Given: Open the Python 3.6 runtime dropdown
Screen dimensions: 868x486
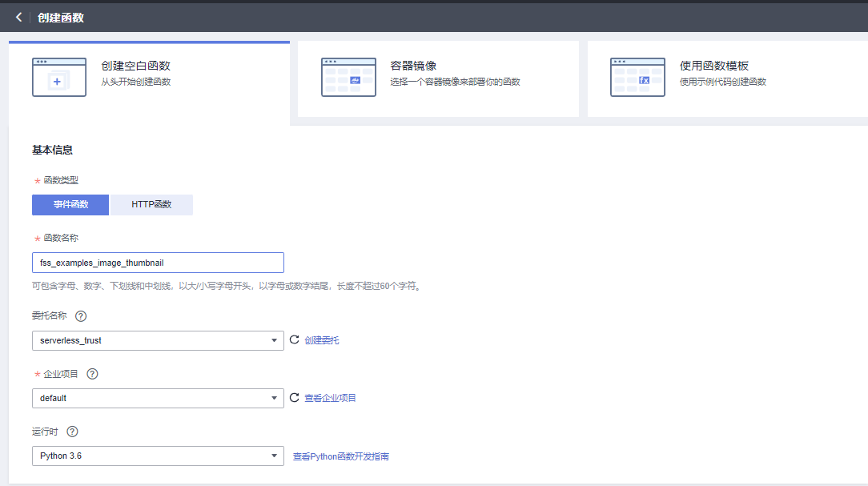Looking at the screenshot, I should [x=158, y=456].
